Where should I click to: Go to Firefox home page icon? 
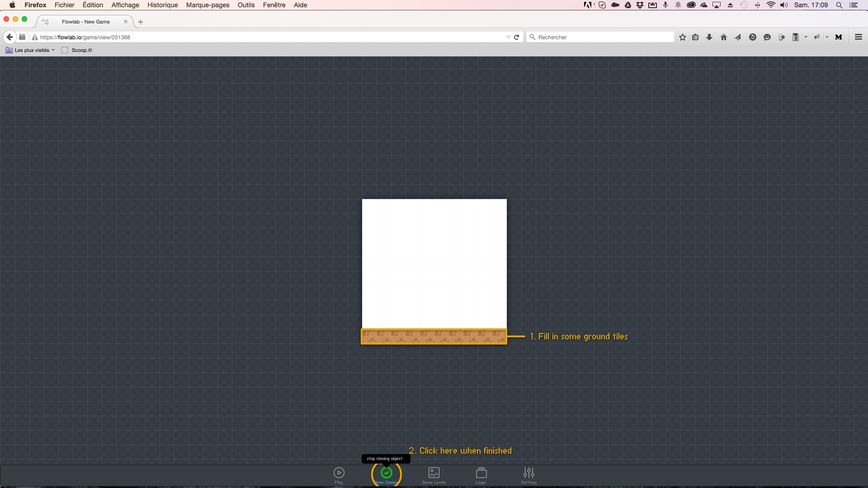[x=724, y=37]
